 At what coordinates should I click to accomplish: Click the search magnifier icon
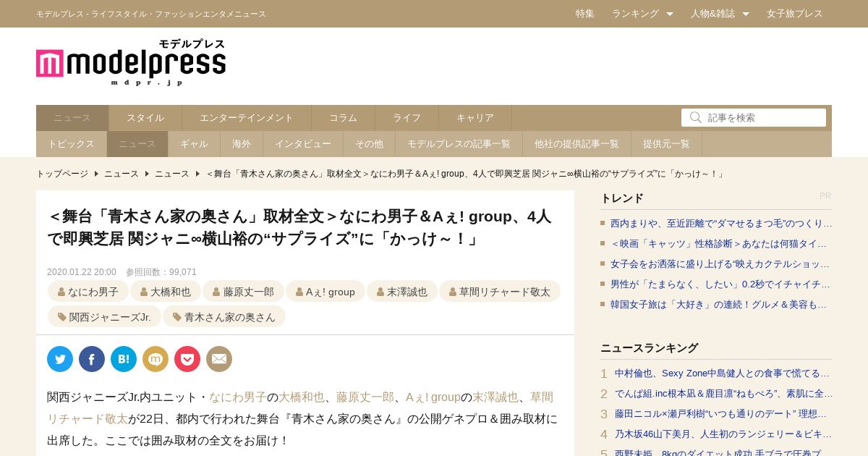click(x=695, y=117)
